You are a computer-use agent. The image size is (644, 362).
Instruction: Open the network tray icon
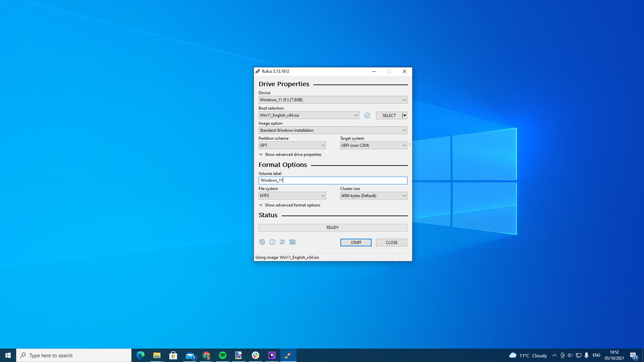pos(579,355)
